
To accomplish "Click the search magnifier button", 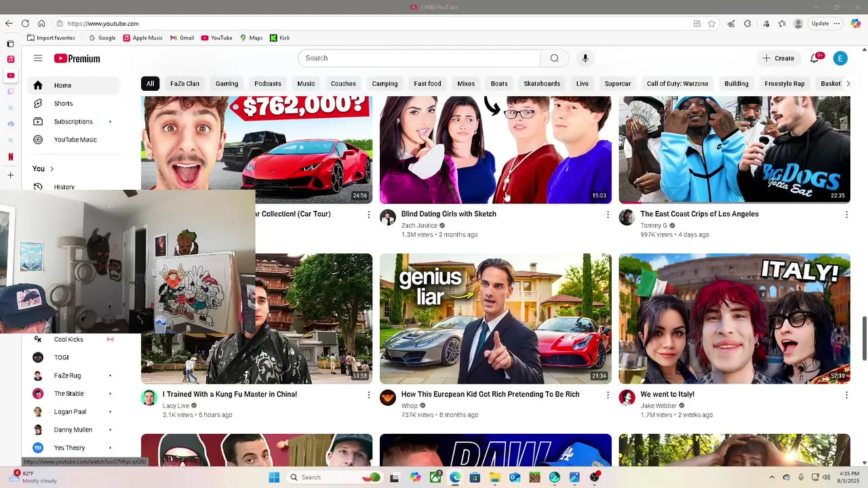I will click(x=555, y=58).
